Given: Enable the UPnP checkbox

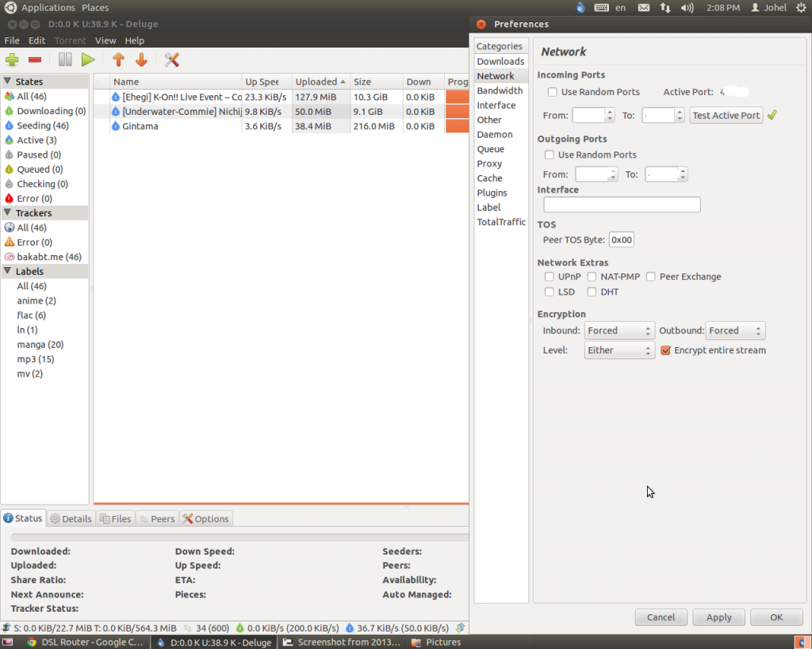Looking at the screenshot, I should pyautogui.click(x=550, y=277).
